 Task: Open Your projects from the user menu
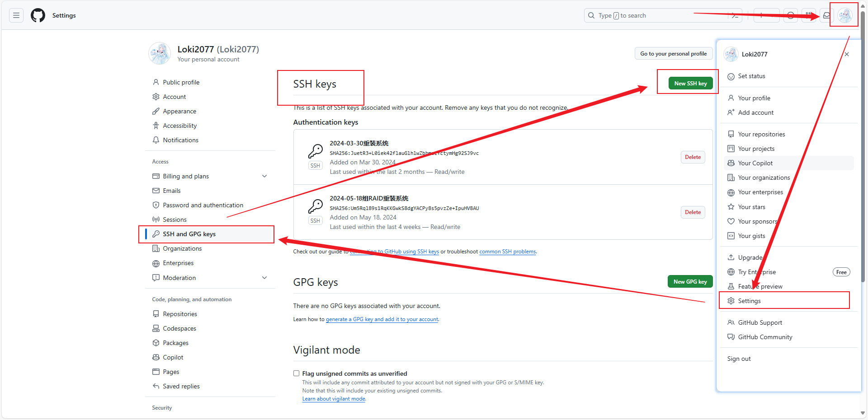tap(789, 149)
